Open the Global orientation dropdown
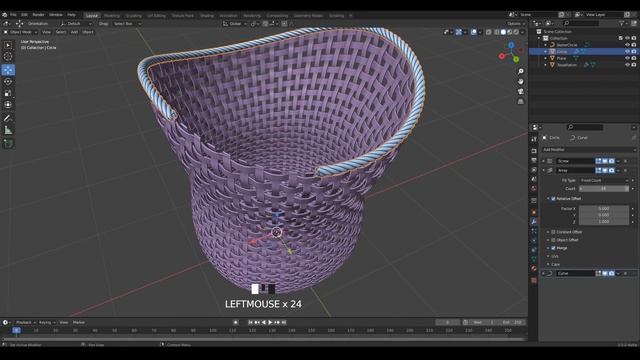 (235, 24)
